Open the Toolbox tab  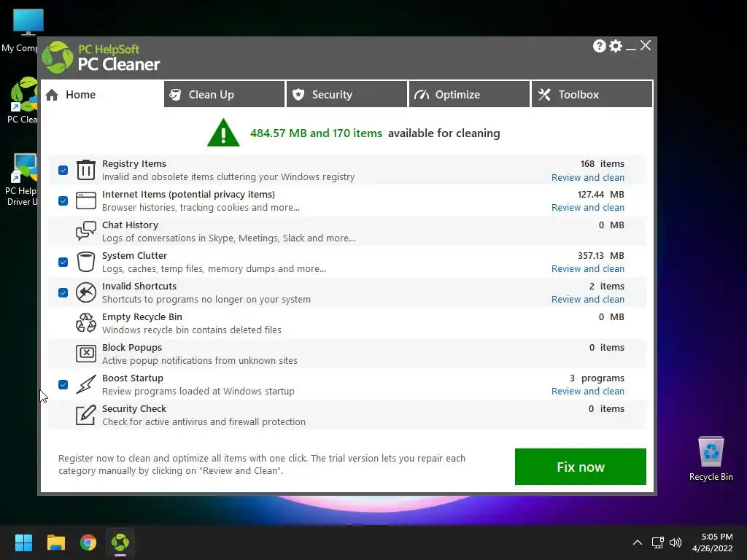[x=592, y=94]
